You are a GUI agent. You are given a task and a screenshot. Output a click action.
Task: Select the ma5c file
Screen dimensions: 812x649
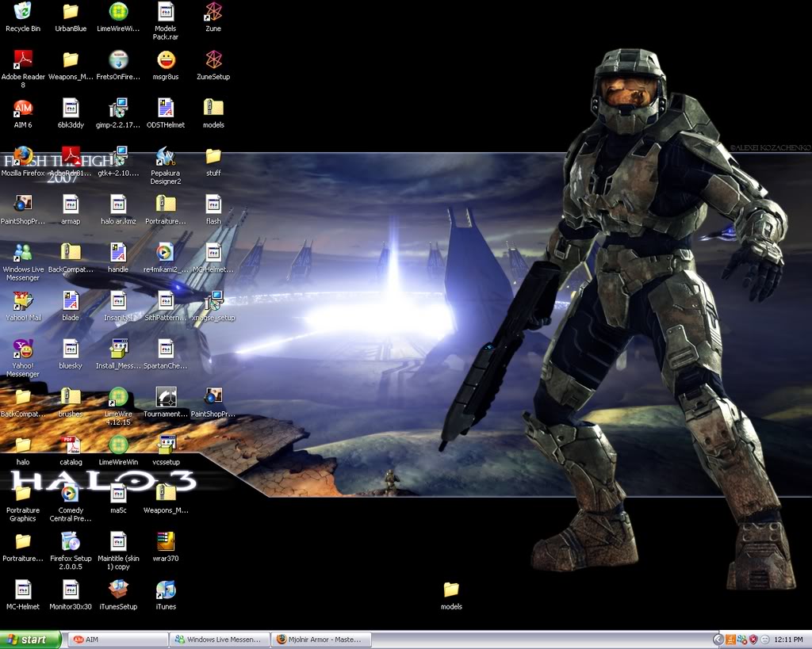[x=118, y=493]
